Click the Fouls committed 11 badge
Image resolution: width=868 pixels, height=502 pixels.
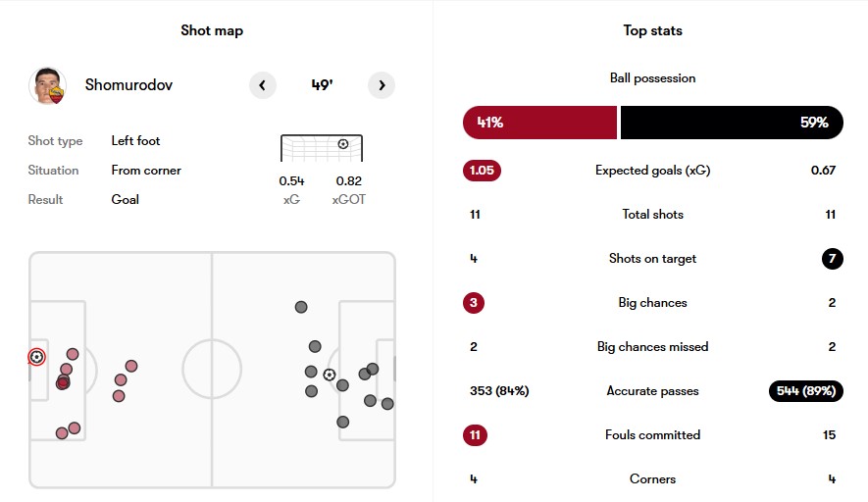(475, 435)
